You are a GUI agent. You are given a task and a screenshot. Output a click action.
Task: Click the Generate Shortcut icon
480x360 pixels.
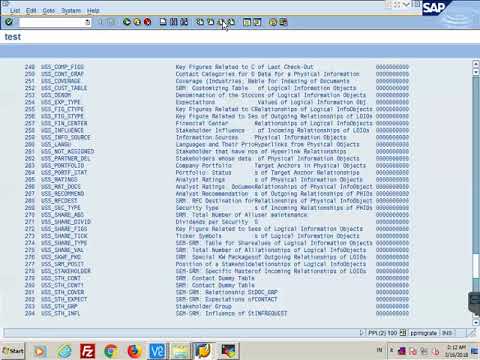257,22
